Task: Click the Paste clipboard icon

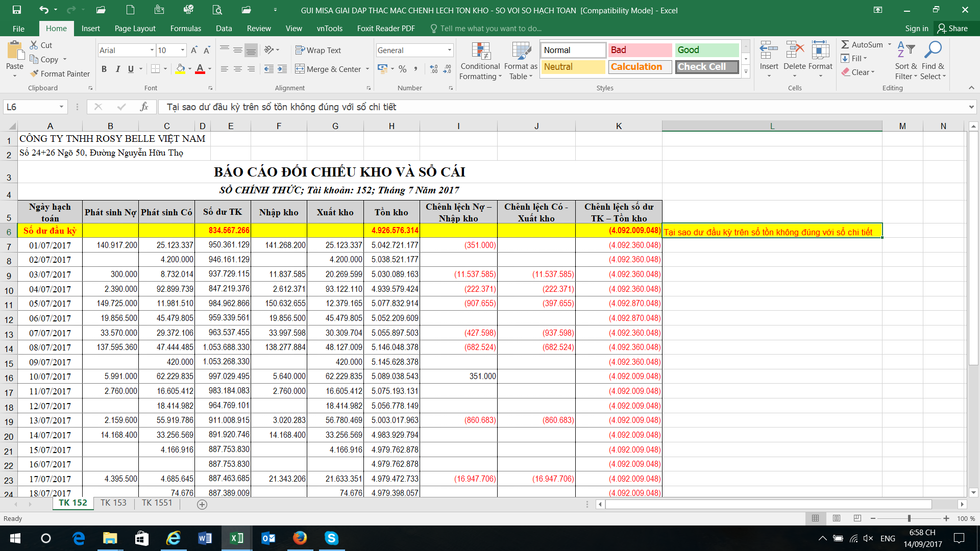Action: point(15,51)
